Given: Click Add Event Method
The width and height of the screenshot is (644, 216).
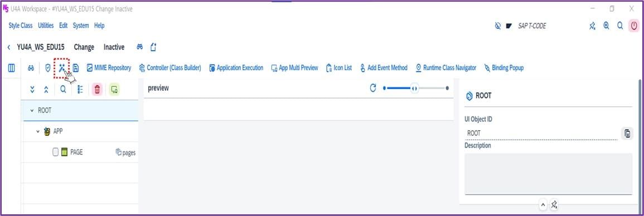Looking at the screenshot, I should [384, 68].
